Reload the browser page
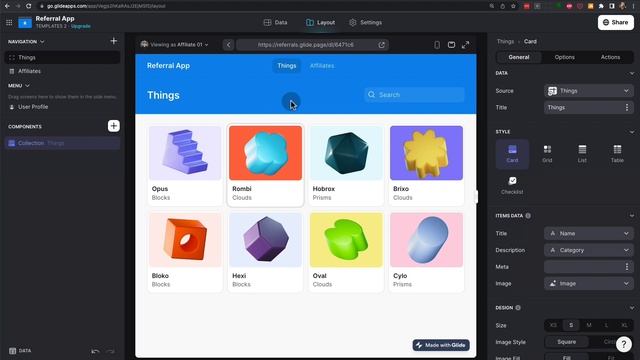The height and width of the screenshot is (360, 640). click(28, 6)
